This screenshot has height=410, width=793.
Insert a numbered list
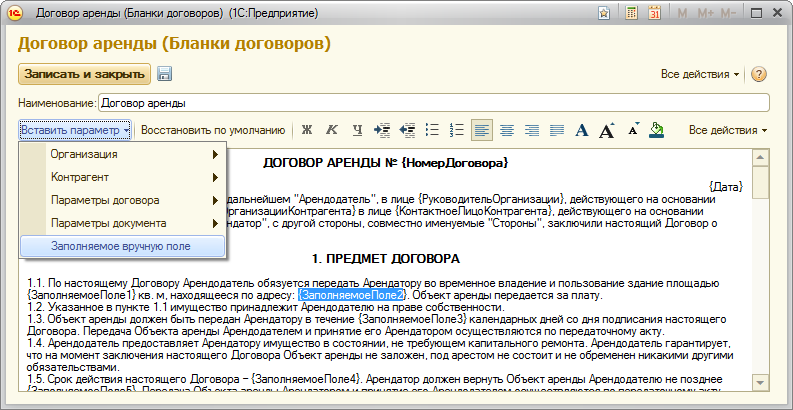pos(457,130)
